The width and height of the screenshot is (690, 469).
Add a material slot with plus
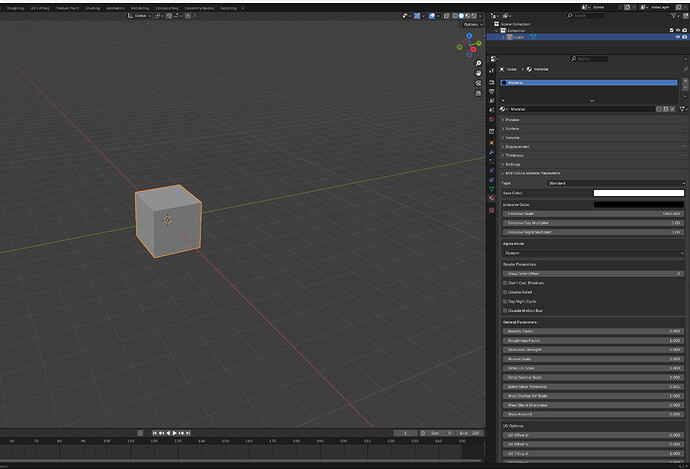point(685,81)
